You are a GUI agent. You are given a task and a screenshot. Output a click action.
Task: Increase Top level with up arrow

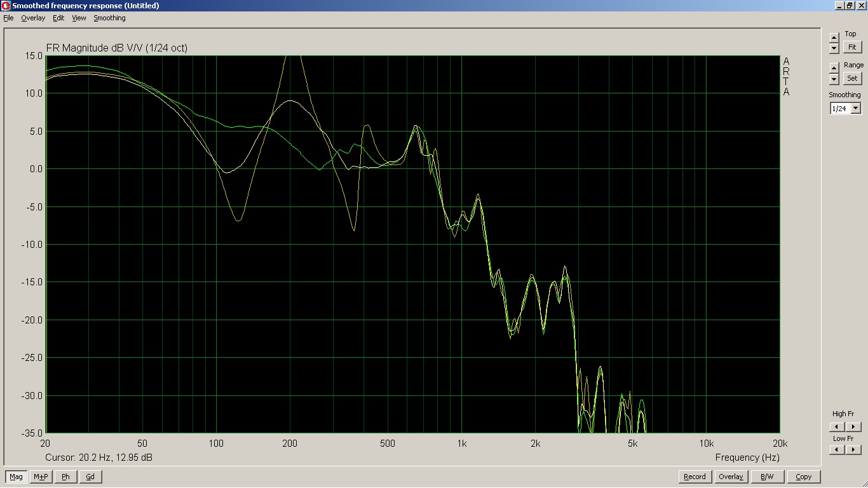point(834,38)
